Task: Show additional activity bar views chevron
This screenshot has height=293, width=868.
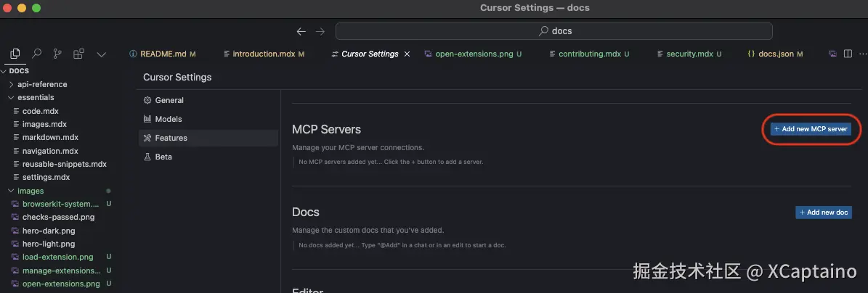Action: pyautogui.click(x=101, y=54)
